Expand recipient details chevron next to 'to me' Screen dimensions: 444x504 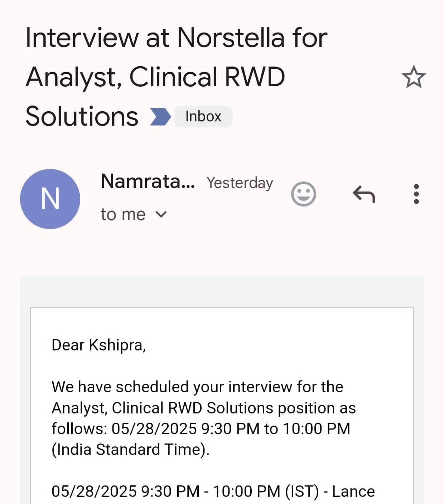161,214
